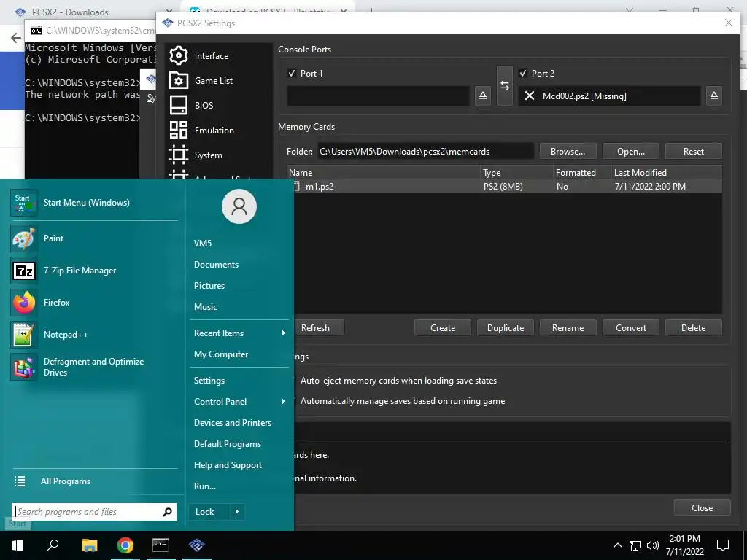747x560 pixels.
Task: Swap memory cards between ports
Action: [505, 85]
